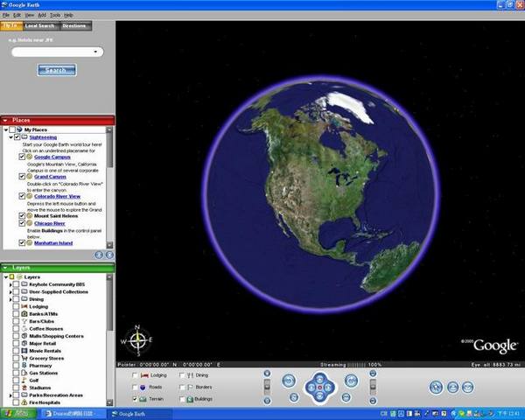Screen dimensions: 525x420
Task: Switch to the Local Search tab
Action: [40, 25]
